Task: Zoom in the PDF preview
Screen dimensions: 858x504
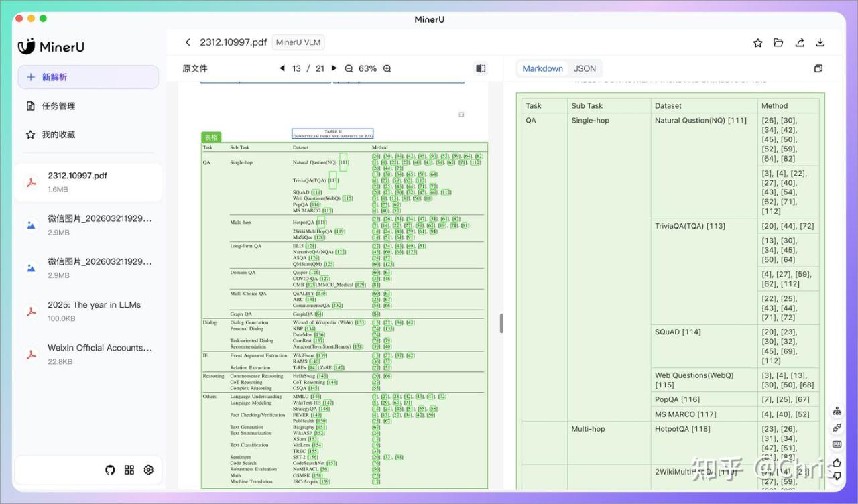Action: tap(387, 68)
